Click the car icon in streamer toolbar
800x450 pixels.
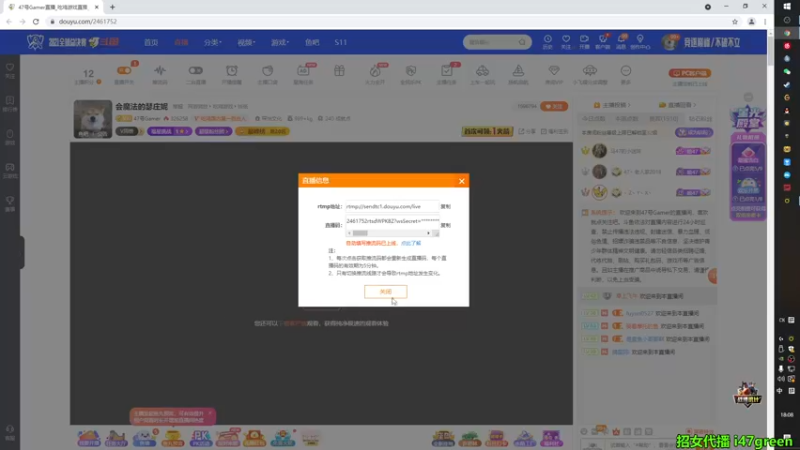coord(482,71)
